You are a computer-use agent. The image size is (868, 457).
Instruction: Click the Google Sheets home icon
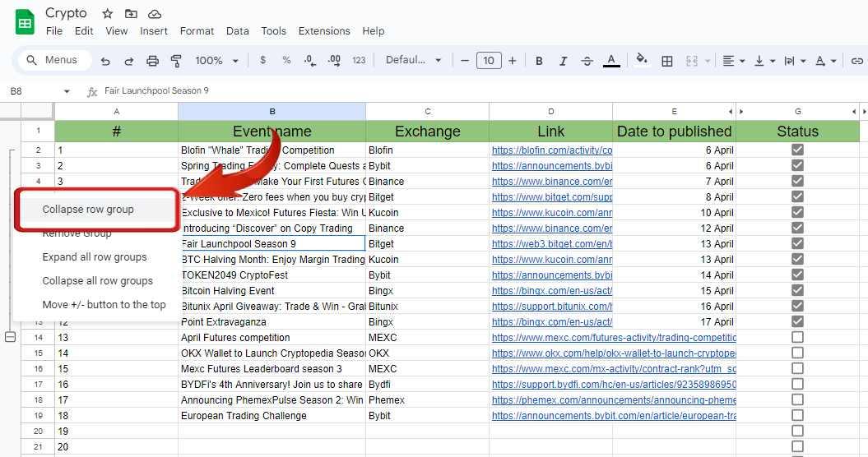click(x=25, y=23)
